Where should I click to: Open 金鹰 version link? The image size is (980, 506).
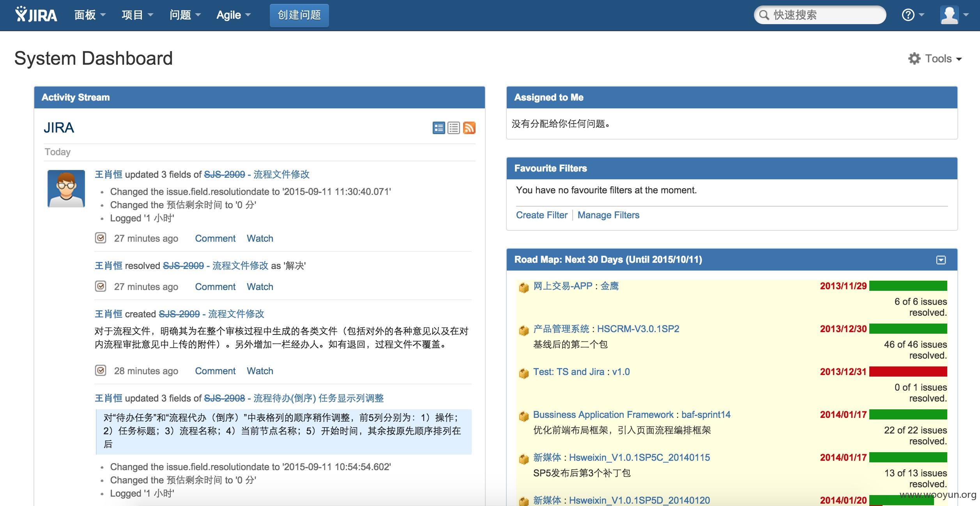coord(610,286)
